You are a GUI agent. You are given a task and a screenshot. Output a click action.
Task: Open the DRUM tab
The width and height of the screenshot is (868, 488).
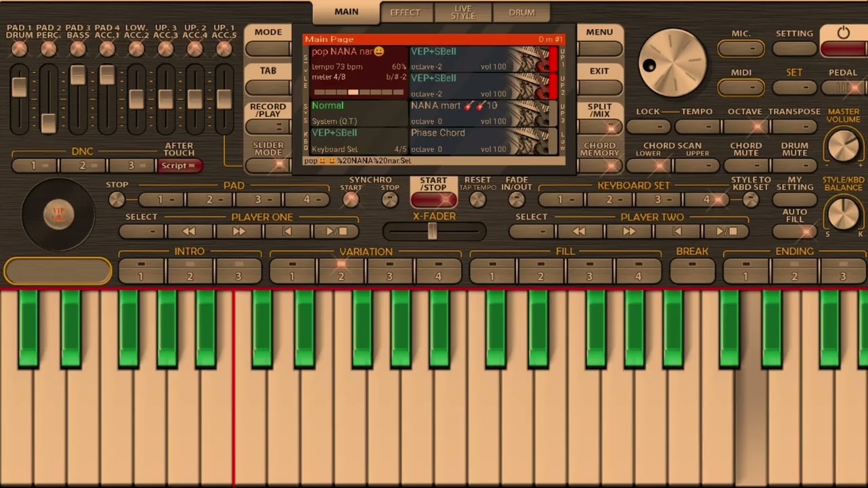tap(521, 12)
